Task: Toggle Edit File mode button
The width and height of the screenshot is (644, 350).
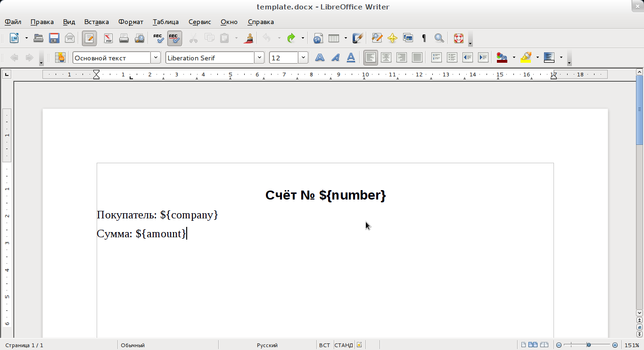Action: [x=89, y=38]
